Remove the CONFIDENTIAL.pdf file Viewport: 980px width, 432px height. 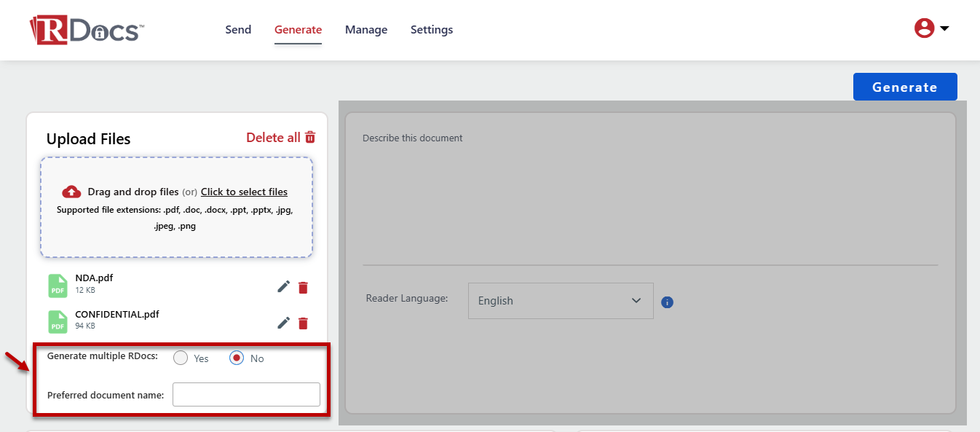[x=304, y=323]
